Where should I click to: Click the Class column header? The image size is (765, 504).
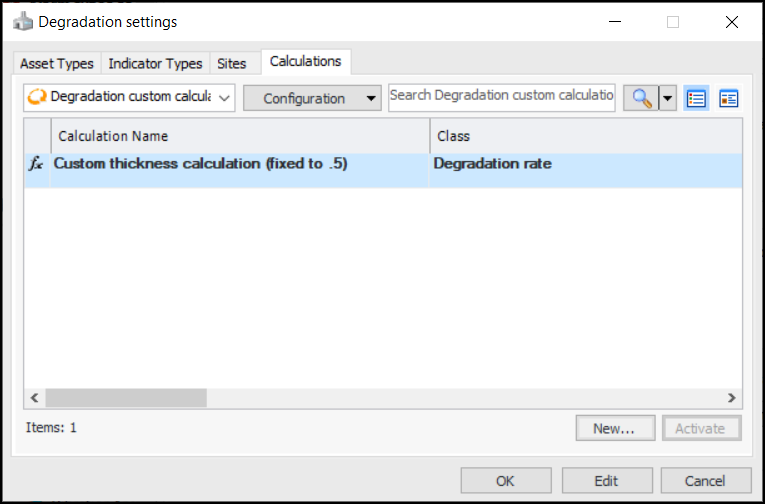(585, 135)
